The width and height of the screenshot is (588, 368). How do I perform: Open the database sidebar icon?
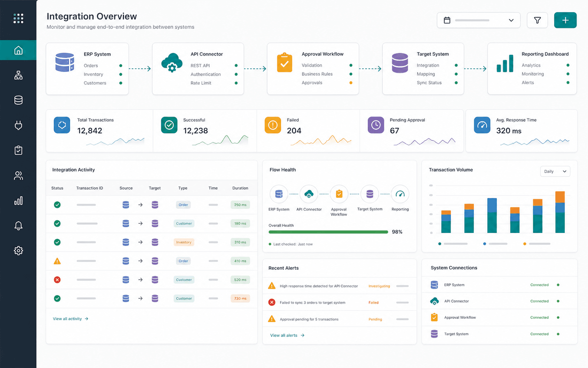click(x=18, y=100)
